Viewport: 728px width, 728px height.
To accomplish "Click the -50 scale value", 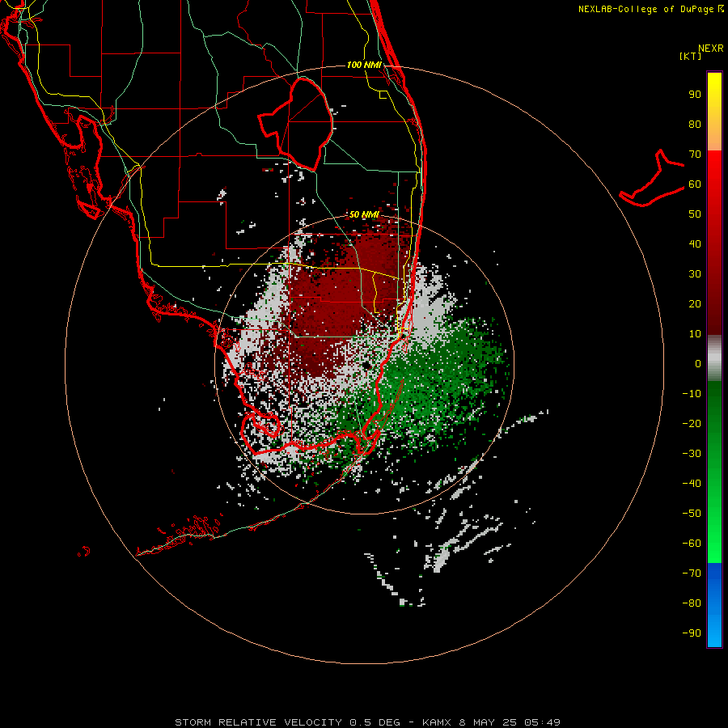I will click(692, 514).
